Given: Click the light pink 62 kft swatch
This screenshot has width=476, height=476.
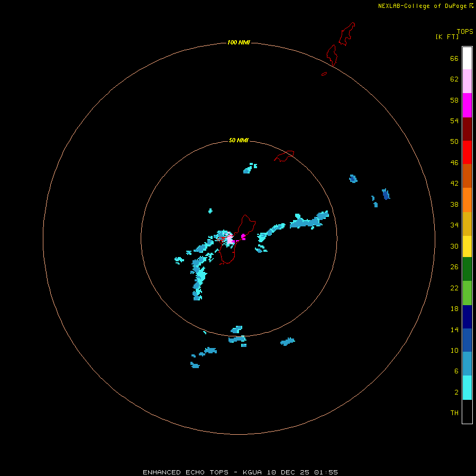Looking at the screenshot, I should tap(467, 81).
